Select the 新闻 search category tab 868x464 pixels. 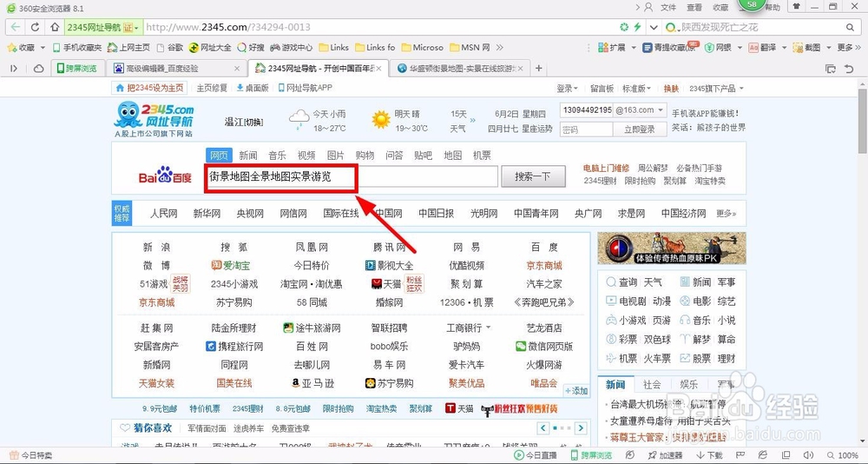point(248,156)
